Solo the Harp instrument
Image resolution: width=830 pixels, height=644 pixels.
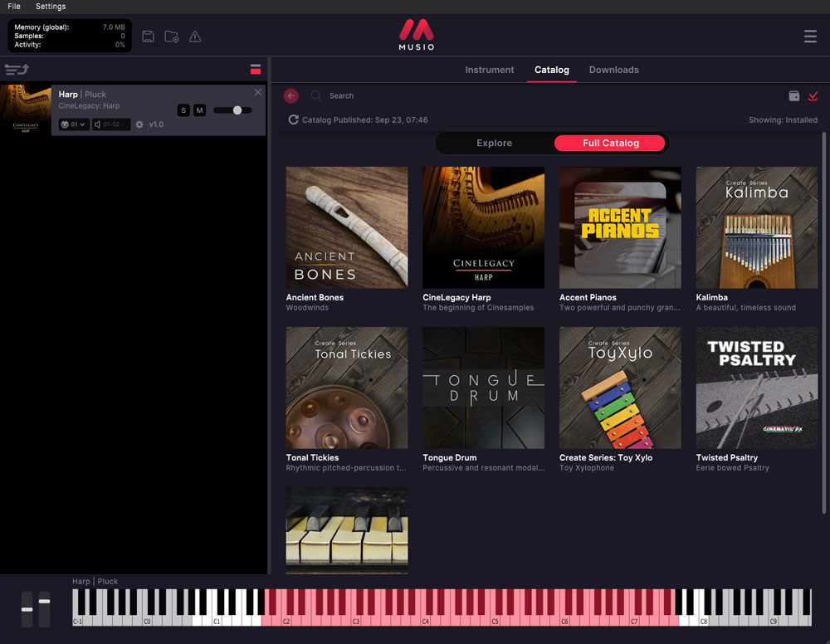coord(183,110)
